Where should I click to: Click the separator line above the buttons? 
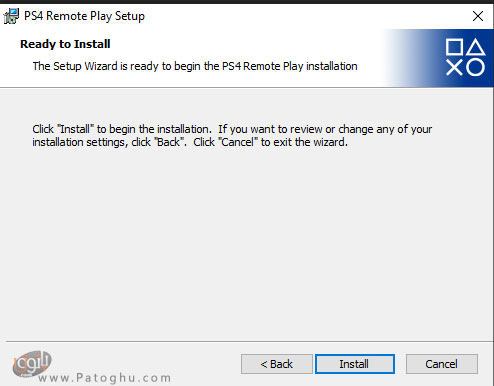(249, 341)
